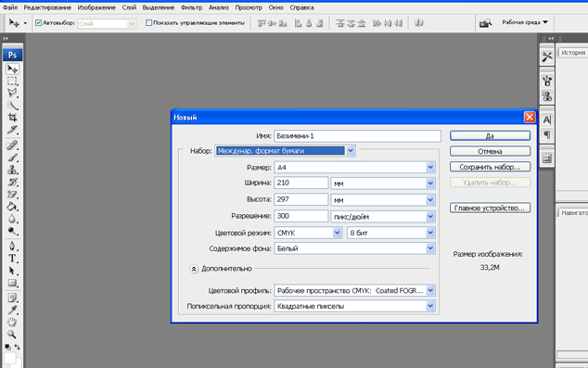Select the Hand tool
The height and width of the screenshot is (368, 588).
pos(12,323)
